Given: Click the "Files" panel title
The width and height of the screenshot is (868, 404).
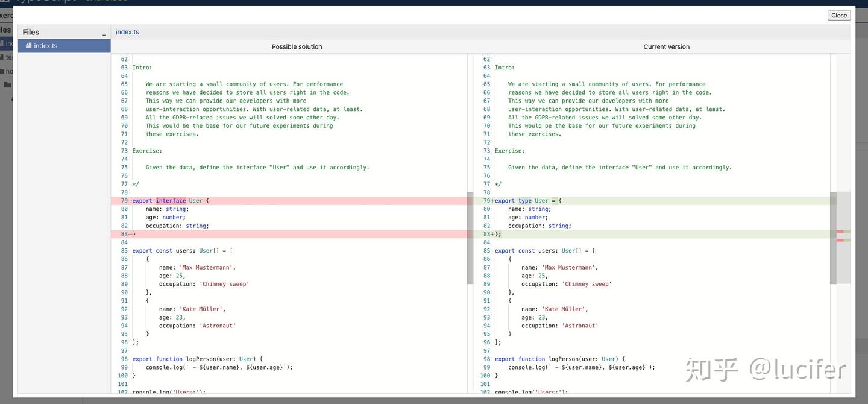Looking at the screenshot, I should click(x=31, y=32).
